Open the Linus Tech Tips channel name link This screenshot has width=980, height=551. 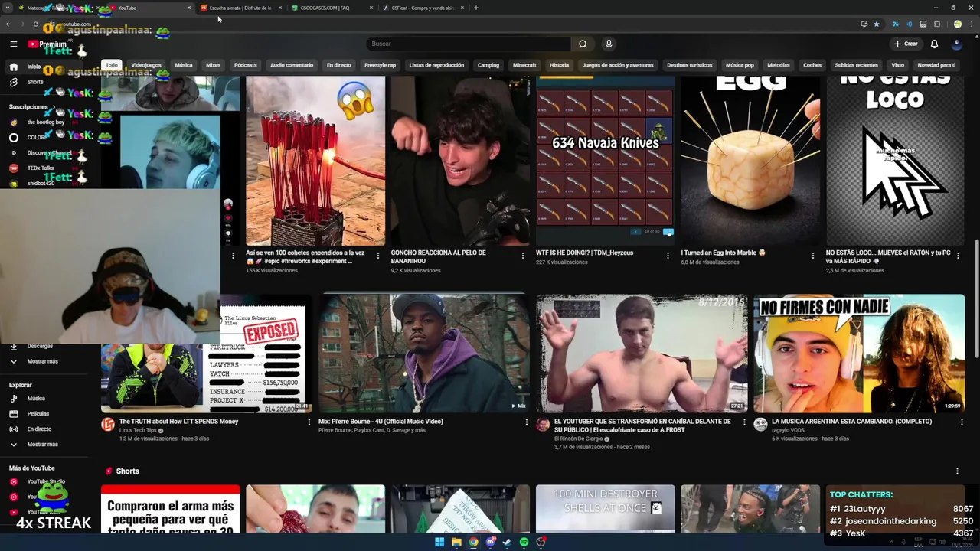137,430
